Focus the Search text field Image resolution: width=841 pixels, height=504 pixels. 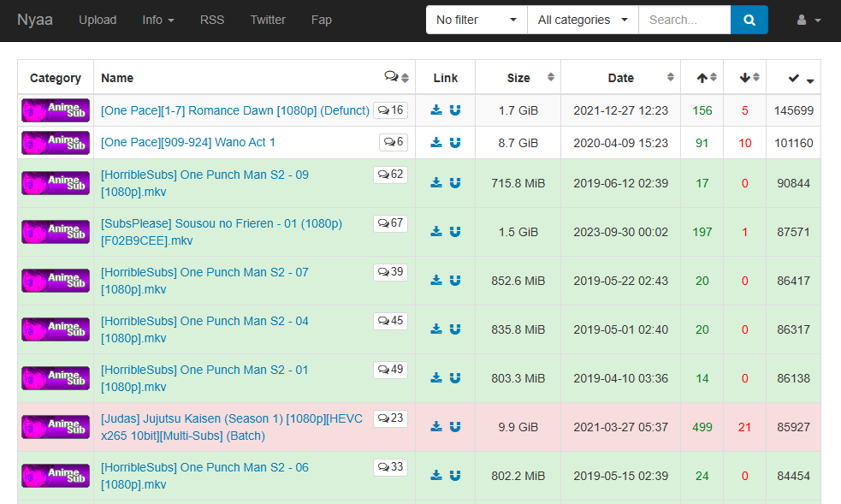685,20
